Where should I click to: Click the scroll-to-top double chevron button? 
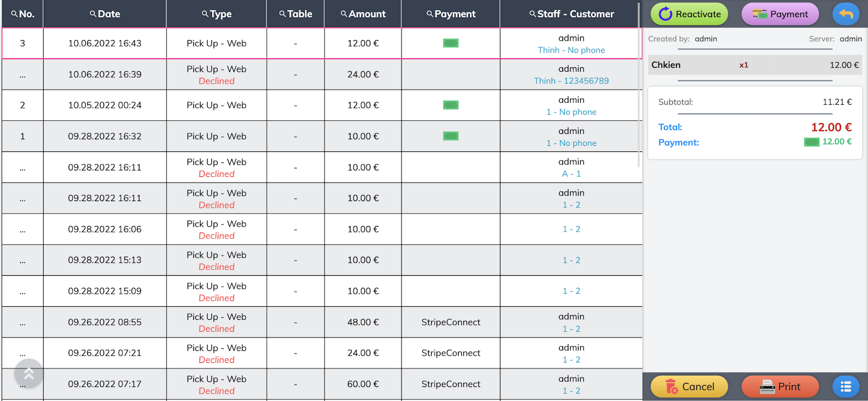point(29,373)
